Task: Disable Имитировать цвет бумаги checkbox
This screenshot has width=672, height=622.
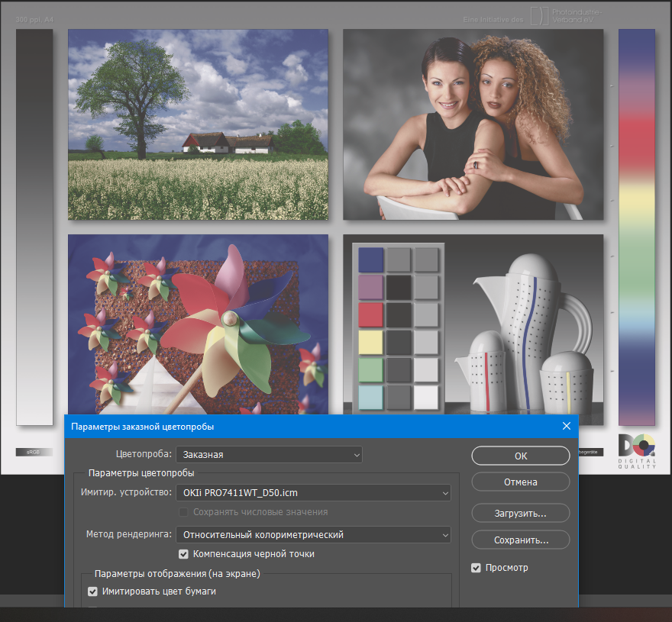Action: [x=93, y=591]
